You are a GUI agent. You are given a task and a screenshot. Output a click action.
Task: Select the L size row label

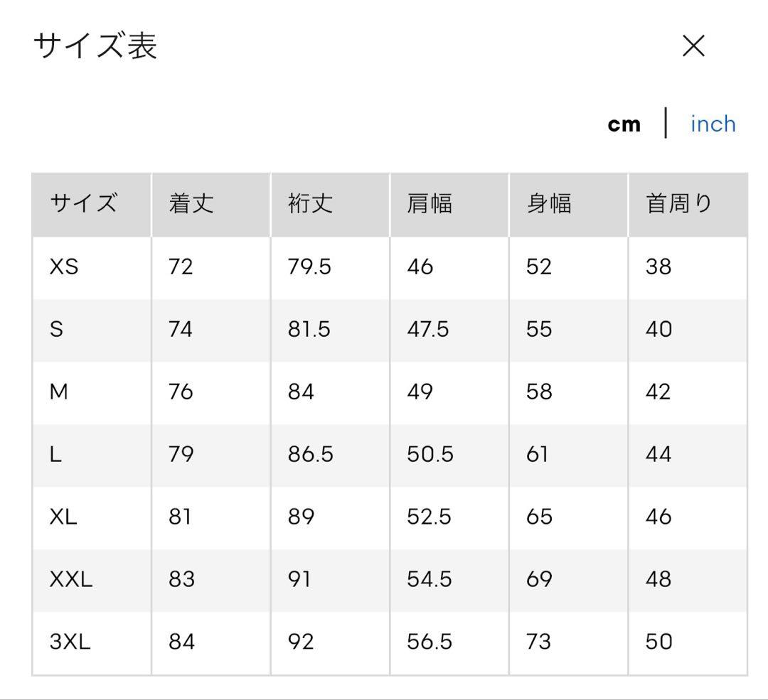[x=55, y=454]
